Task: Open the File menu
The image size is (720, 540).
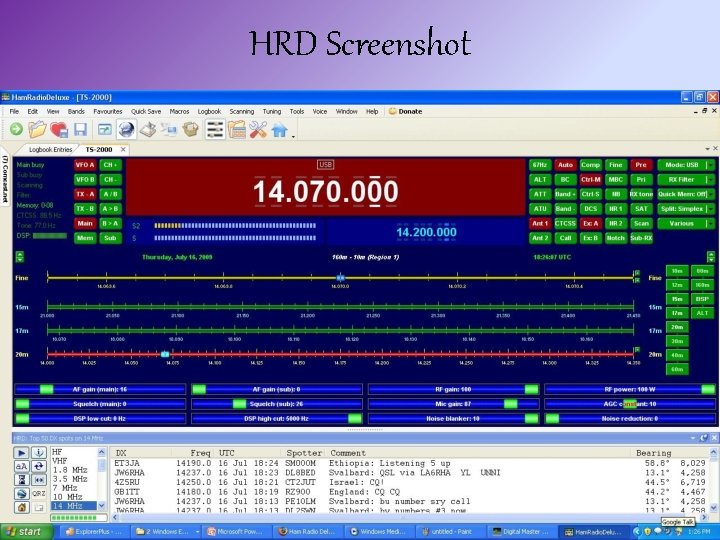Action: [x=14, y=112]
